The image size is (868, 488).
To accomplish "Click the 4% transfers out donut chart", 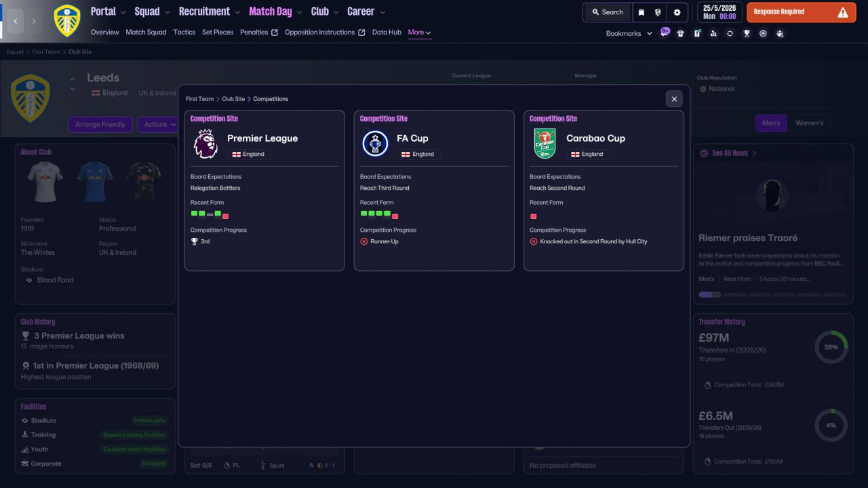I will [x=831, y=426].
